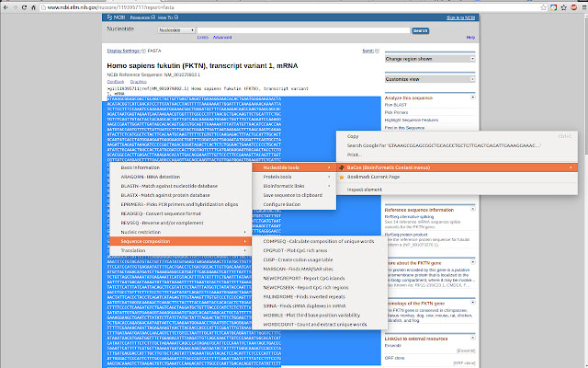Select REVSEQ - Reverse and/or complement

coord(180,223)
